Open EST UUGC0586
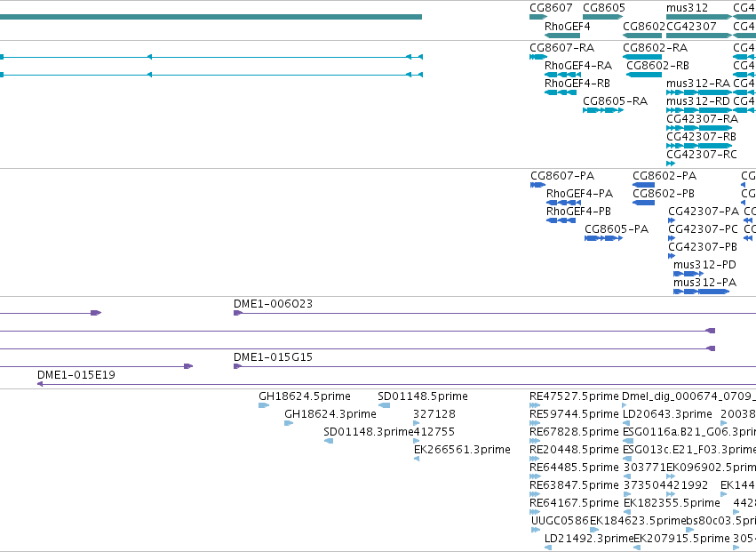The height and width of the screenshot is (552, 756). point(560,521)
